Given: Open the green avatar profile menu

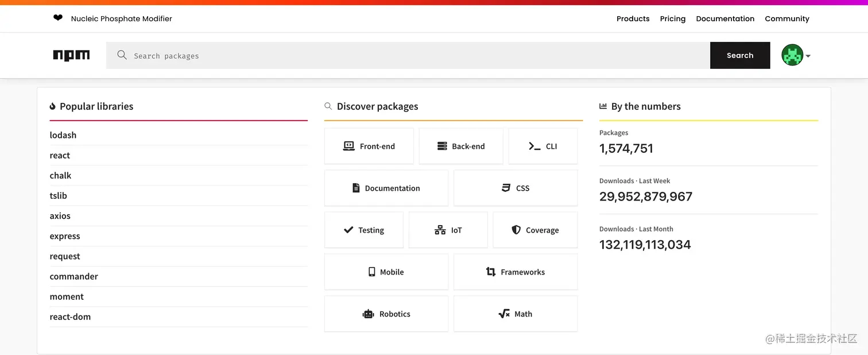Looking at the screenshot, I should (x=792, y=55).
